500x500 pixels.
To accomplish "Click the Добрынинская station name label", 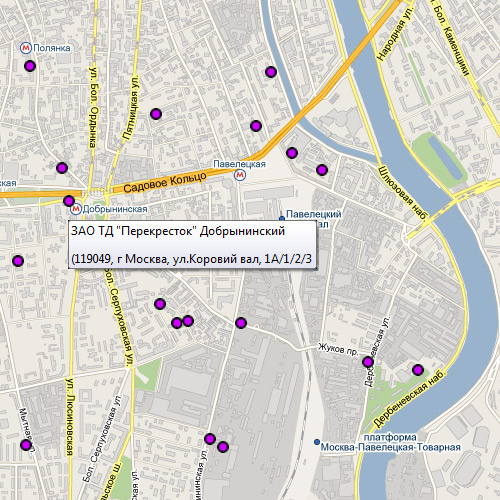I will point(115,209).
